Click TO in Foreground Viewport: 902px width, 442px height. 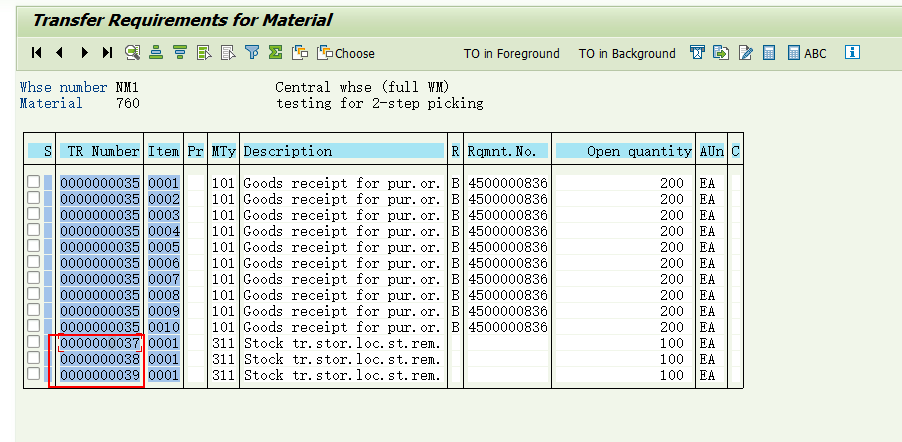click(511, 53)
